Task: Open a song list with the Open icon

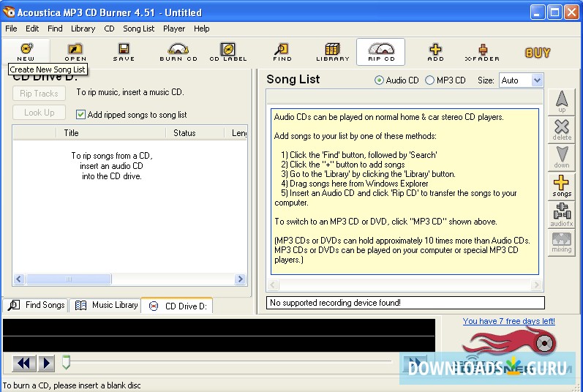Action: 75,52
